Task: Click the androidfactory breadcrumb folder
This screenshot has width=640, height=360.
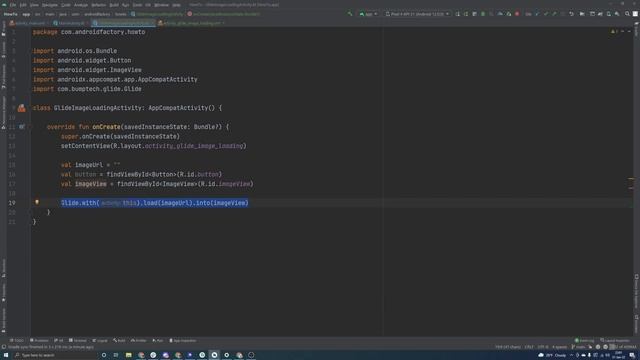Action: click(97, 14)
